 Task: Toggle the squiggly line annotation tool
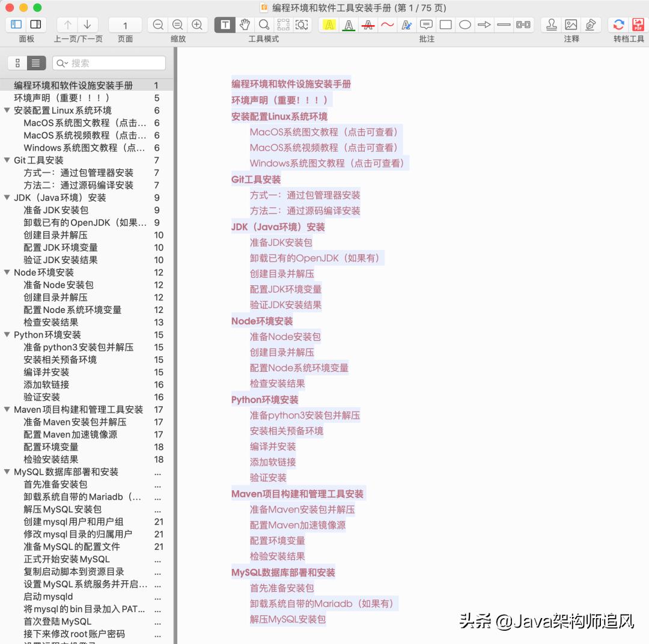(x=388, y=25)
